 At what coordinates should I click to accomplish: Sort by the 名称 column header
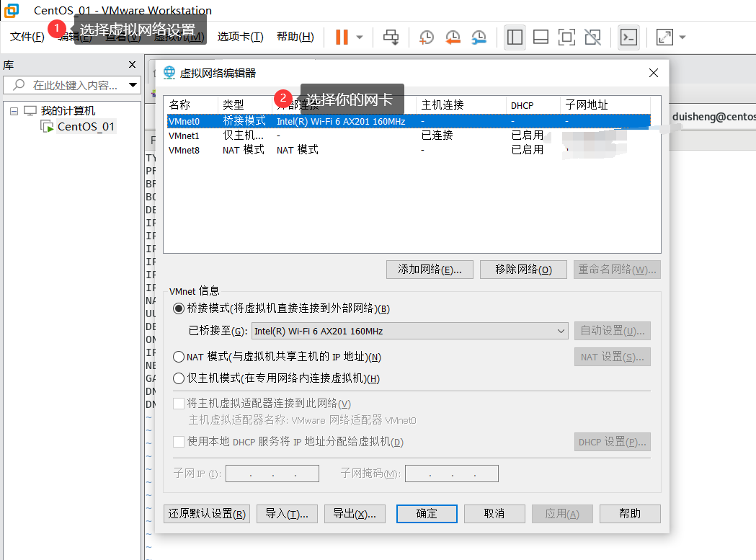[192, 105]
